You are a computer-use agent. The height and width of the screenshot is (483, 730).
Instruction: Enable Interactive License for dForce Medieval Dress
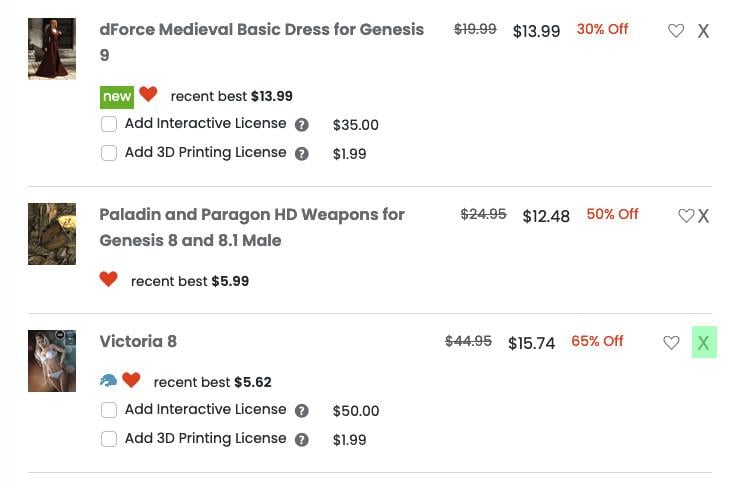(109, 125)
